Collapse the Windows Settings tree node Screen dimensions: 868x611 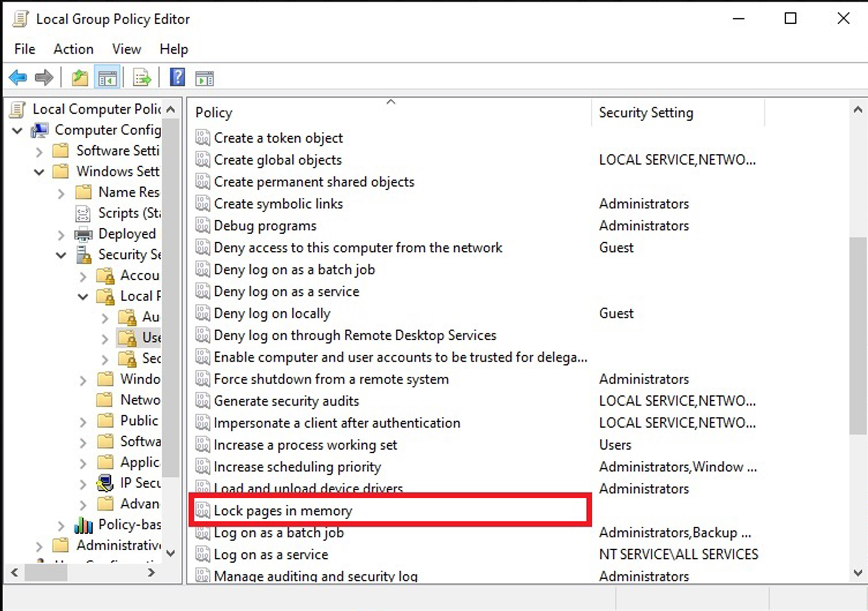[39, 173]
